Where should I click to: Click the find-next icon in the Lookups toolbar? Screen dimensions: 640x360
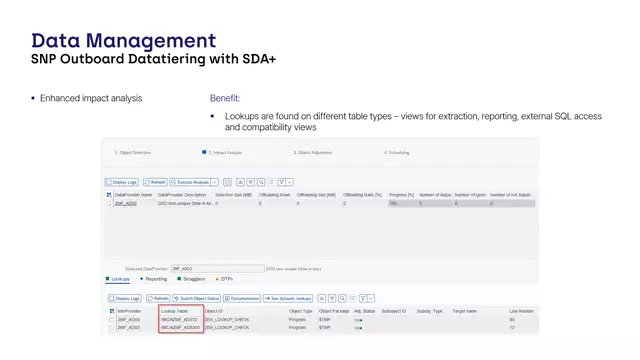coord(353,298)
